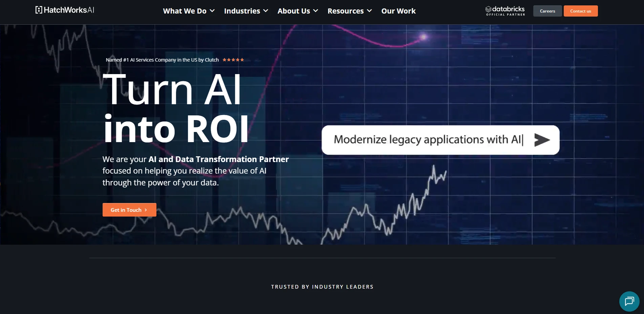The width and height of the screenshot is (644, 314).
Task: Click the Named #1 AI Services Company text
Action: pyautogui.click(x=162, y=60)
